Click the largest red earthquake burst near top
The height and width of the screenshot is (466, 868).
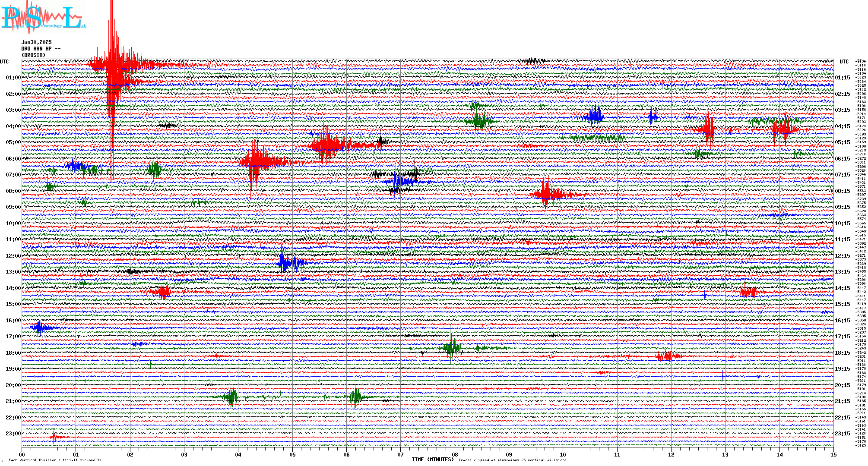pos(114,66)
